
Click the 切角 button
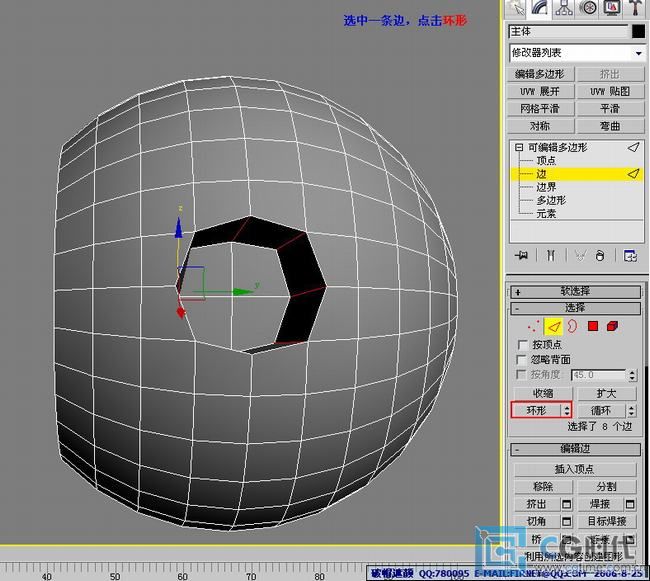(537, 521)
